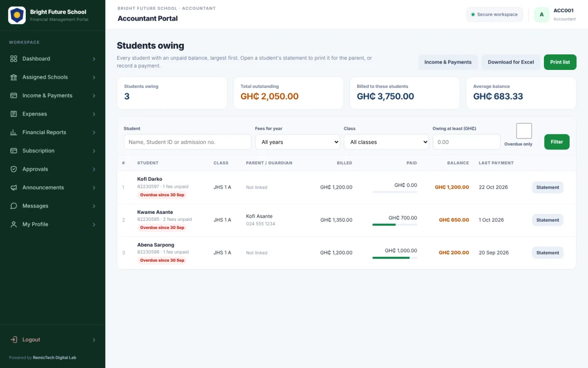588x368 pixels.
Task: Click the Announcements megaphone icon
Action: (14, 188)
